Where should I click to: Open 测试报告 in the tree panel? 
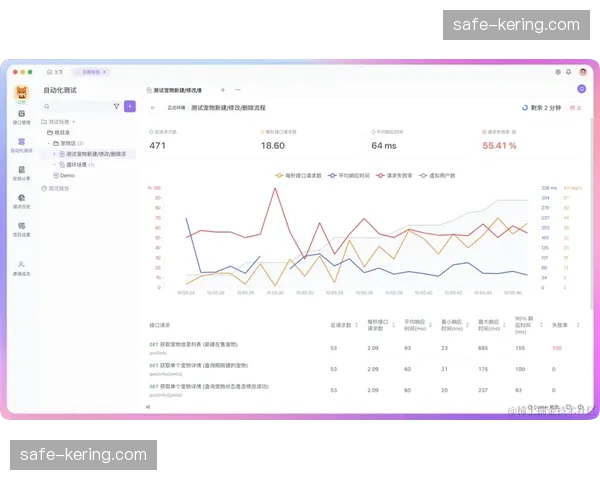(57, 188)
